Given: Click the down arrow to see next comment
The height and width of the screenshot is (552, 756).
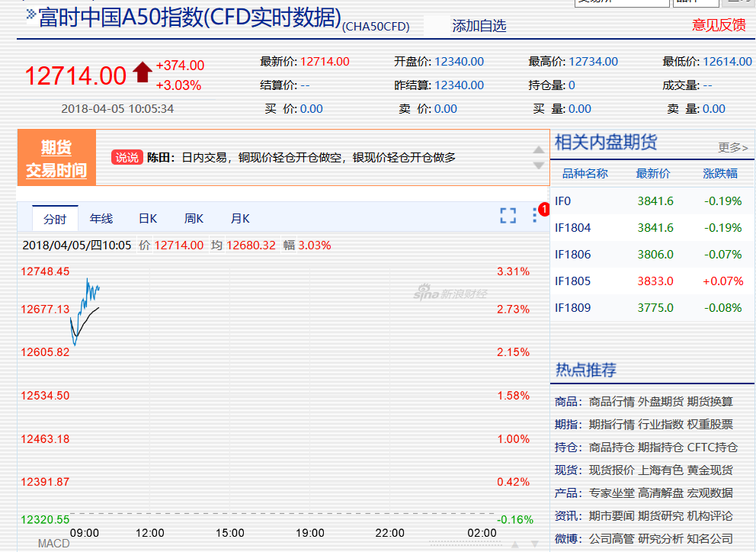Looking at the screenshot, I should [539, 165].
